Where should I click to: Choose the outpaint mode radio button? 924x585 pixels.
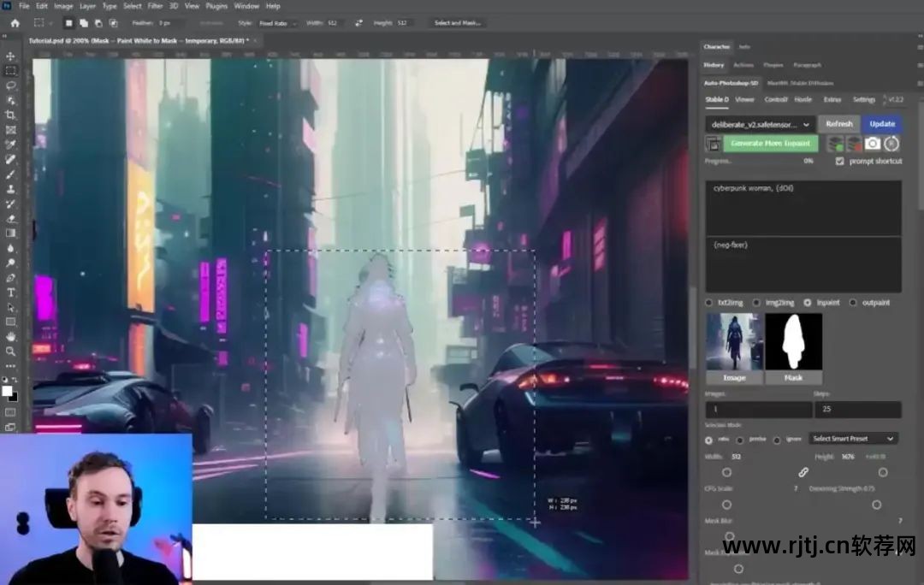pos(853,303)
